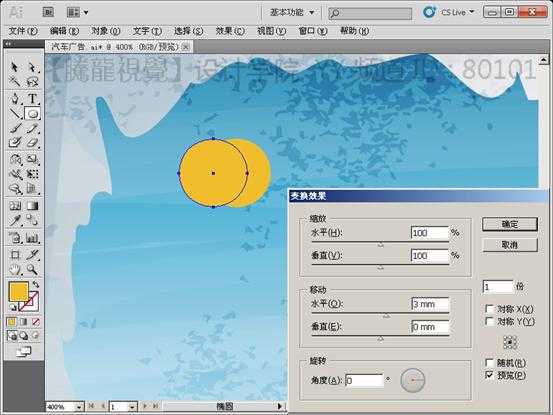Open the artboard number dropdown
This screenshot has height=415, width=553.
(132, 407)
